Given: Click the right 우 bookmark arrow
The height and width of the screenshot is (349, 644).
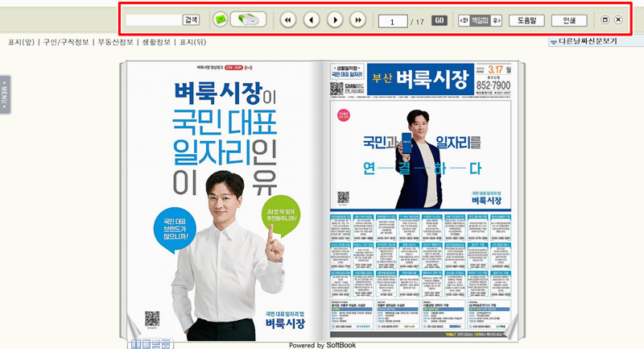Looking at the screenshot, I should click(496, 21).
